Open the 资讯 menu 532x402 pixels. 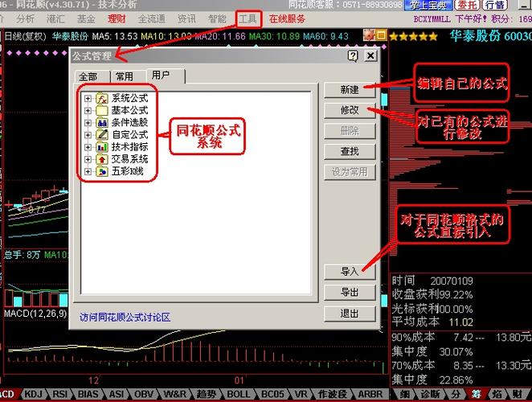pyautogui.click(x=186, y=18)
